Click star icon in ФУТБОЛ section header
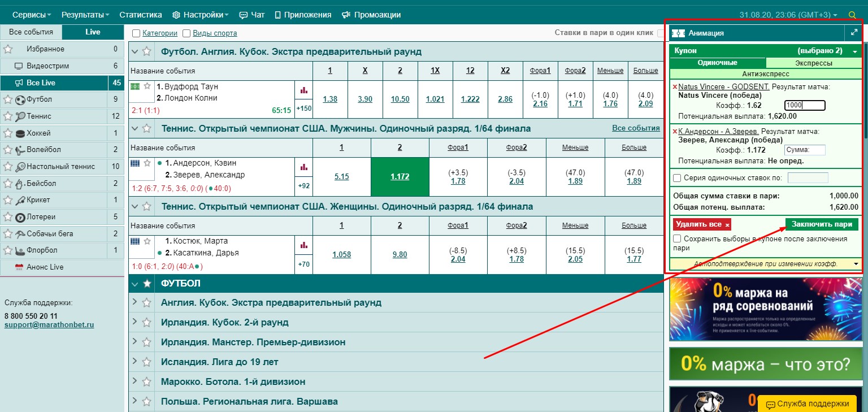This screenshot has width=868, height=412. (x=147, y=283)
